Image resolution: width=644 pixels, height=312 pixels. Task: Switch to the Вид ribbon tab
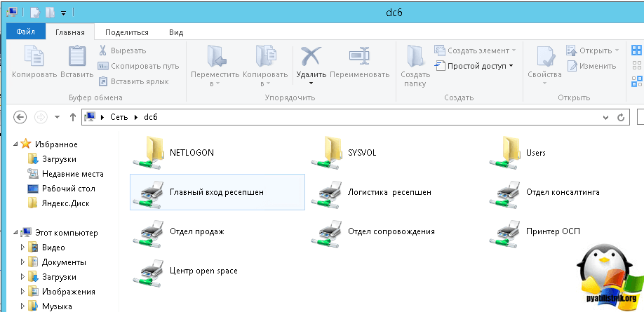[176, 32]
